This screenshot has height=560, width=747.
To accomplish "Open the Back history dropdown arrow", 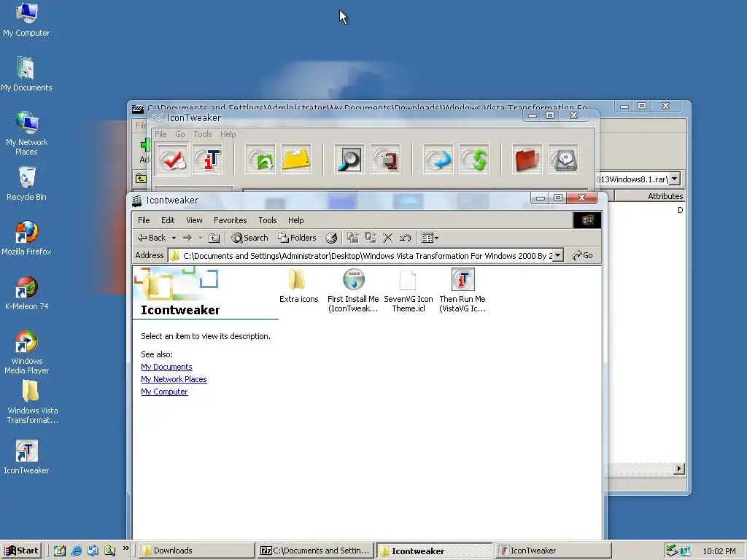I will pyautogui.click(x=174, y=238).
